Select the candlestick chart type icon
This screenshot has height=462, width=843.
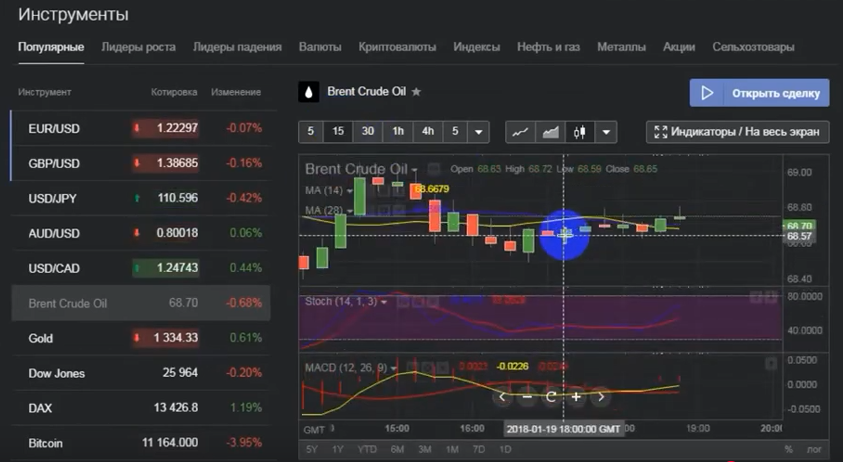click(x=579, y=132)
